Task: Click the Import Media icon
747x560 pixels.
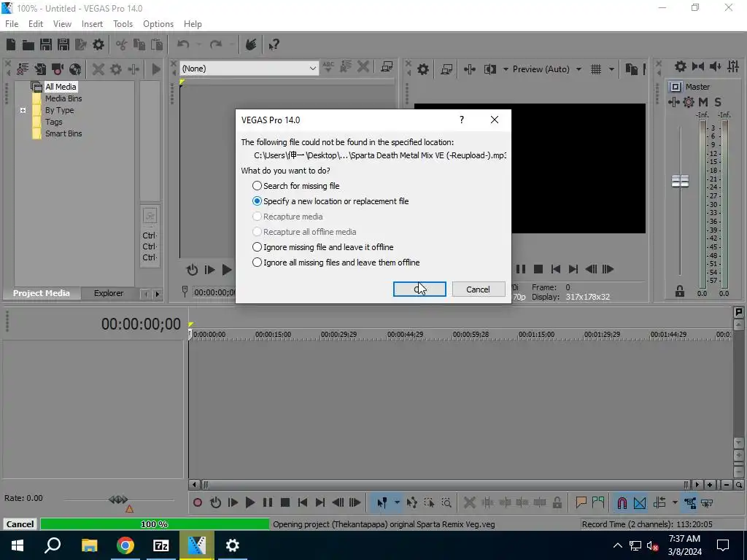Action: [x=40, y=69]
